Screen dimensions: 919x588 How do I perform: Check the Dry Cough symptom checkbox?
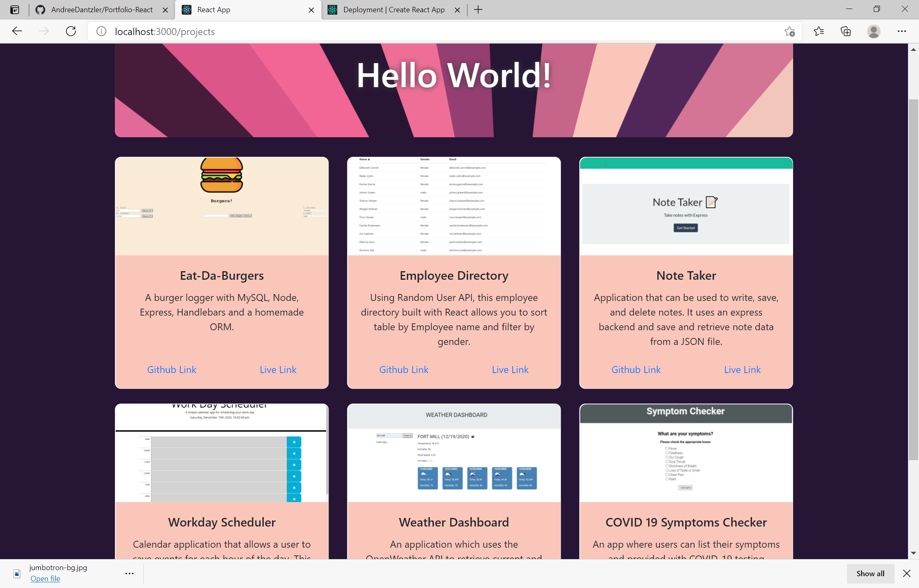[667, 457]
